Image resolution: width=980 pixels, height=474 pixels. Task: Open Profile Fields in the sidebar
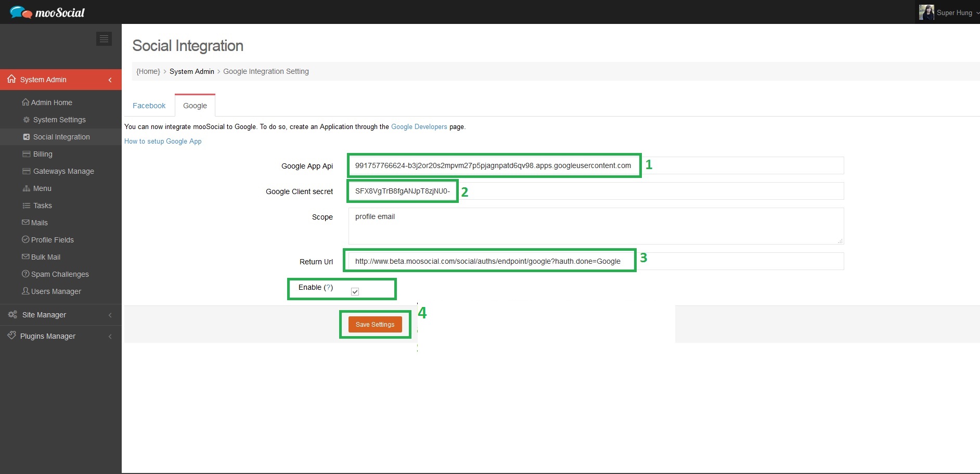coord(53,240)
